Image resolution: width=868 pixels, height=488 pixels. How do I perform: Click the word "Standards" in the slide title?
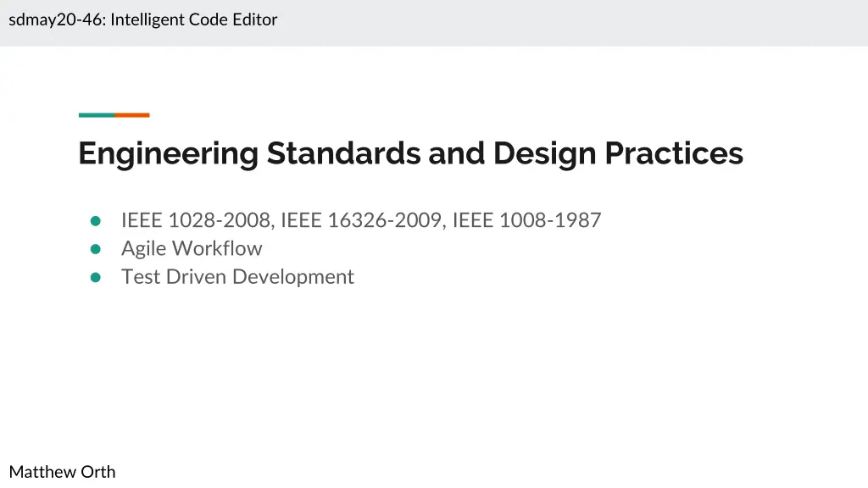tap(343, 154)
